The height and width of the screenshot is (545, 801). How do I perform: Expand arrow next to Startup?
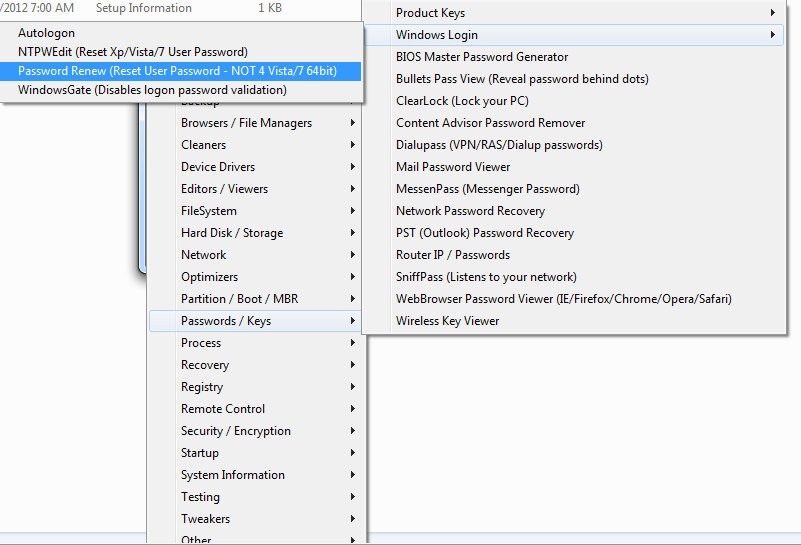coord(352,452)
